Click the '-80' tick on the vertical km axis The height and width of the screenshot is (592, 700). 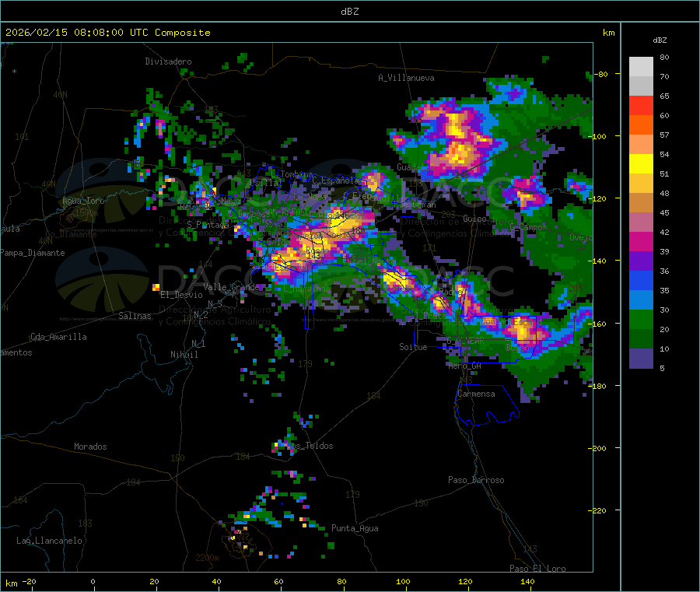601,74
